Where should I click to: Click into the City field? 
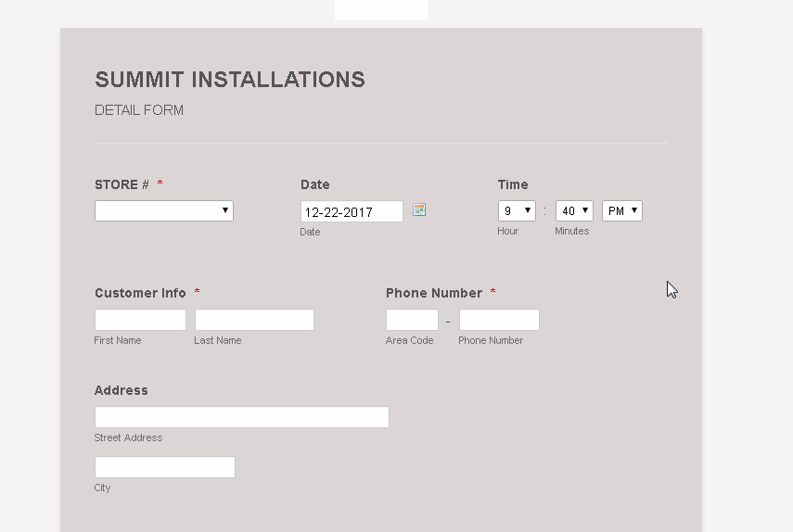[x=165, y=467]
